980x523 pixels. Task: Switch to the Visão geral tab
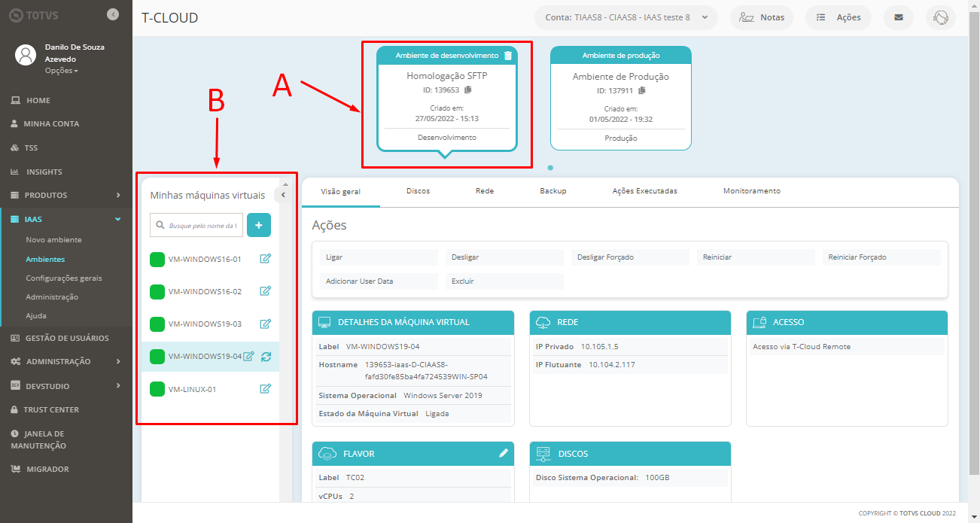click(x=341, y=191)
